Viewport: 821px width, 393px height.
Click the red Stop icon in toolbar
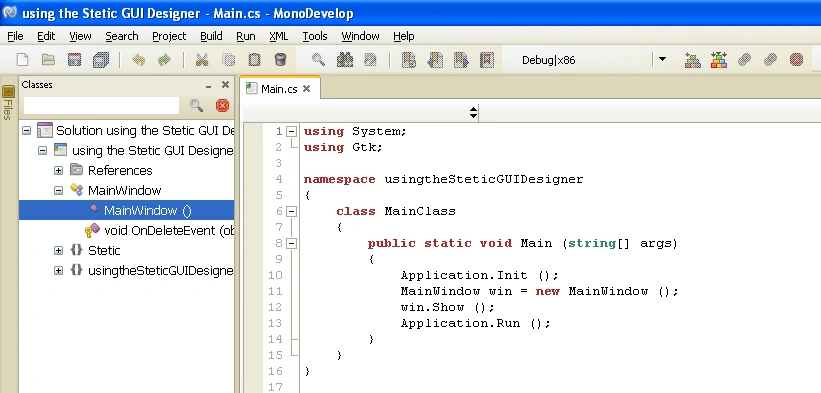tap(796, 60)
